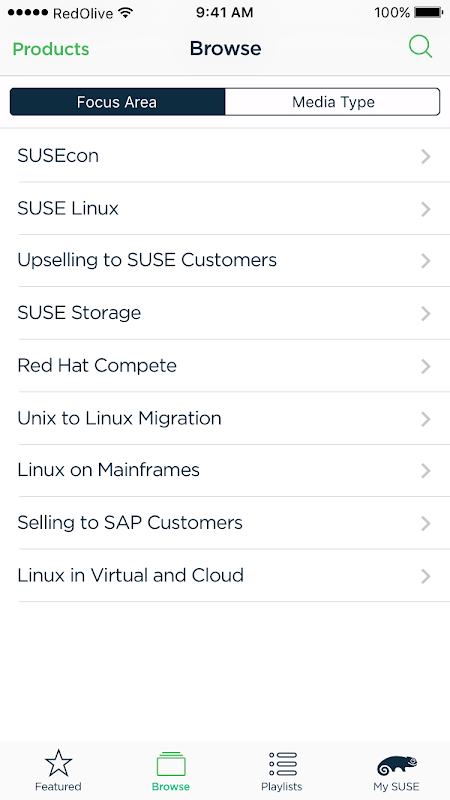The height and width of the screenshot is (800, 450).
Task: Tap the battery indicator in status bar
Action: pyautogui.click(x=428, y=12)
